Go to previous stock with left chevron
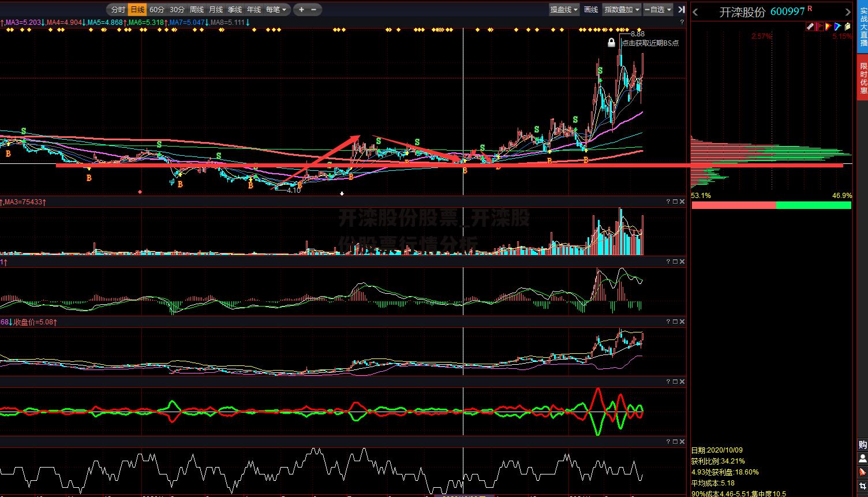Viewport: 868px width, 497px height. (x=695, y=12)
